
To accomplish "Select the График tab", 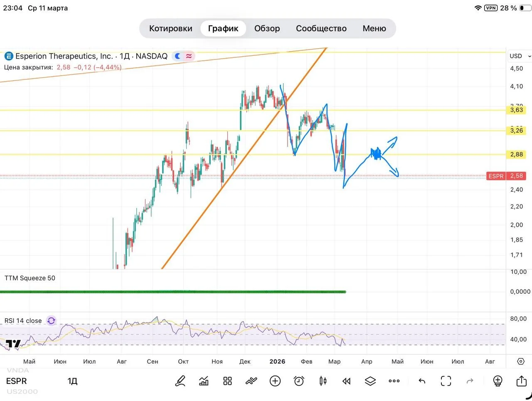I will click(x=223, y=28).
